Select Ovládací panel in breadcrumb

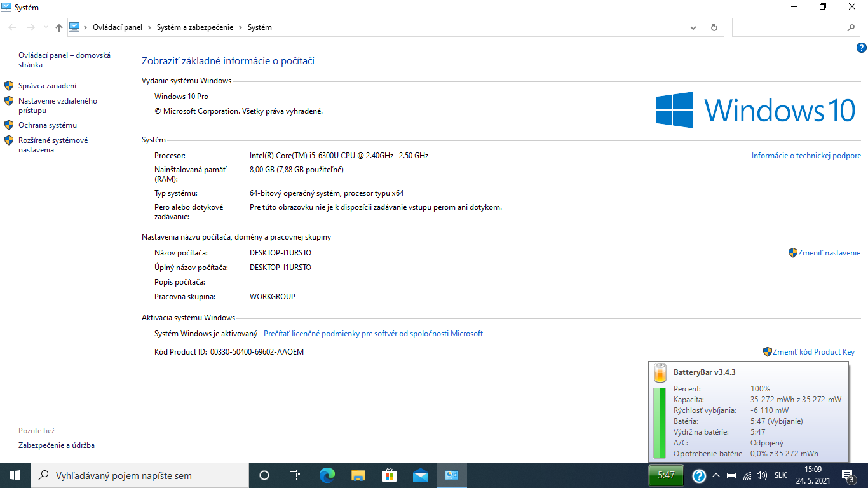tap(118, 27)
